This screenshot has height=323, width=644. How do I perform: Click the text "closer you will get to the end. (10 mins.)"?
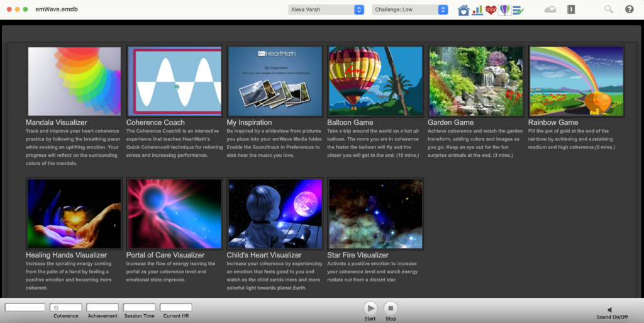pyautogui.click(x=373, y=156)
